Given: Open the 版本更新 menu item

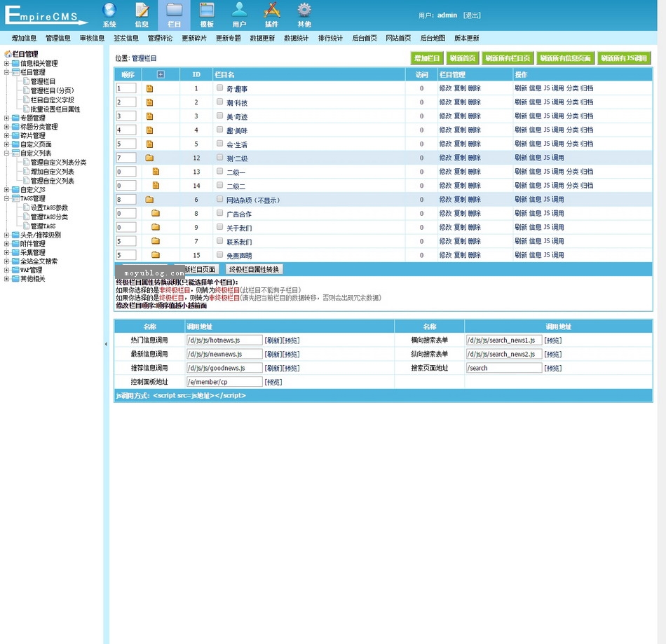Looking at the screenshot, I should pos(466,39).
